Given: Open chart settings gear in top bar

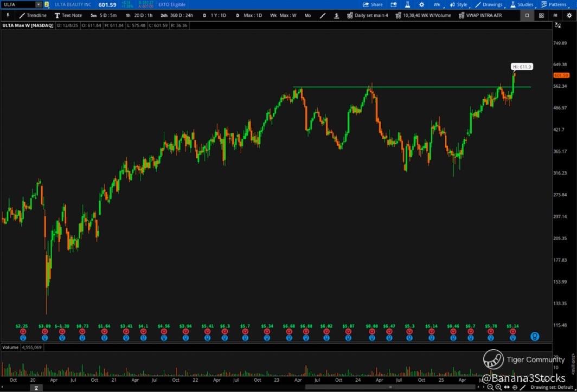Looking at the screenshot, I should coord(422,4).
